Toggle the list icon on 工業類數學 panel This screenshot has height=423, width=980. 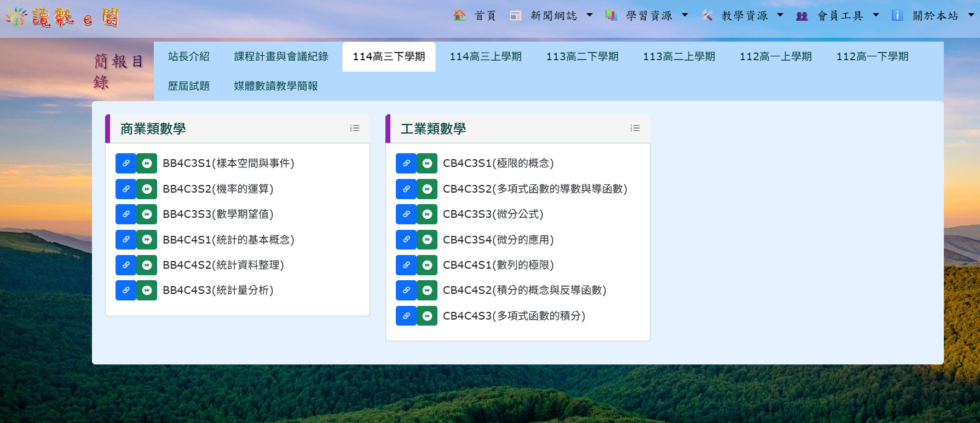(x=635, y=129)
